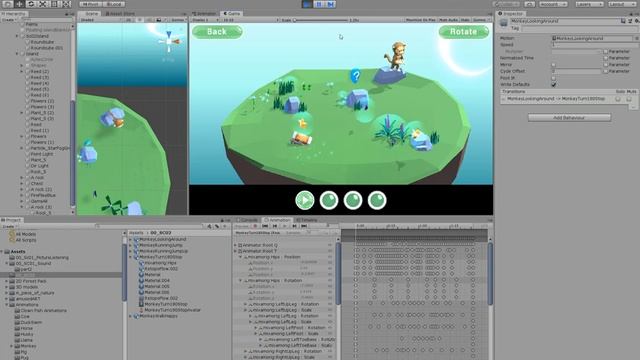Toggle Mute Audio in Game view
Viewport: 640px width, 360px height.
click(x=448, y=20)
